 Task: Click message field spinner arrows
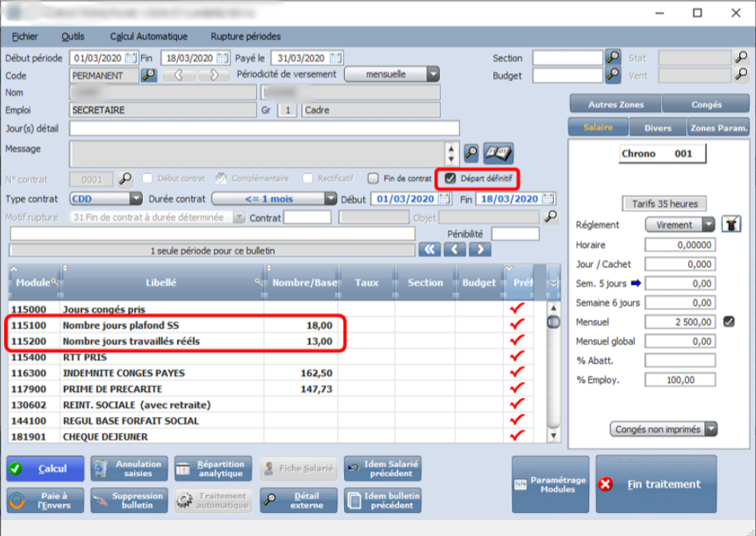click(451, 153)
